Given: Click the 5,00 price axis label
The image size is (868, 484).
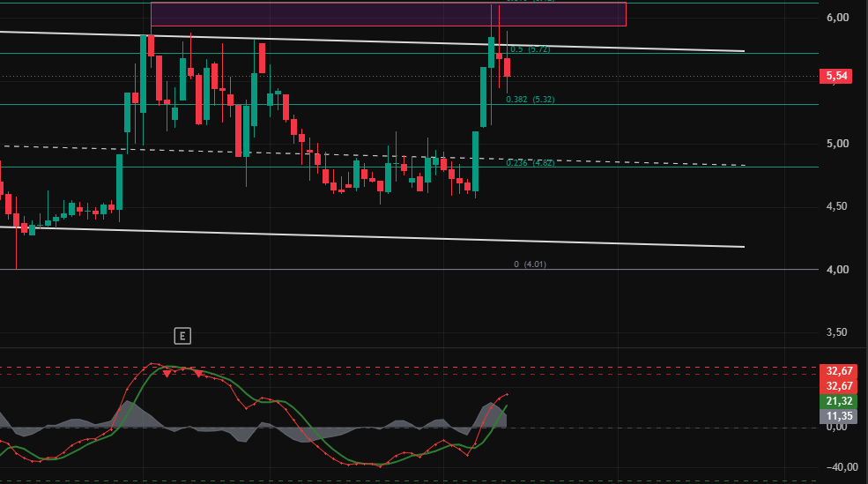Looking at the screenshot, I should 837,144.
